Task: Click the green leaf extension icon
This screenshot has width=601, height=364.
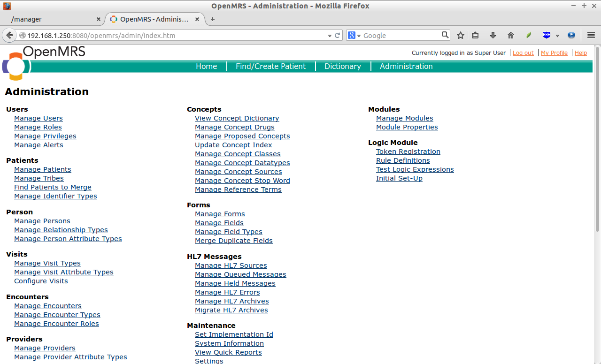Action: point(529,35)
